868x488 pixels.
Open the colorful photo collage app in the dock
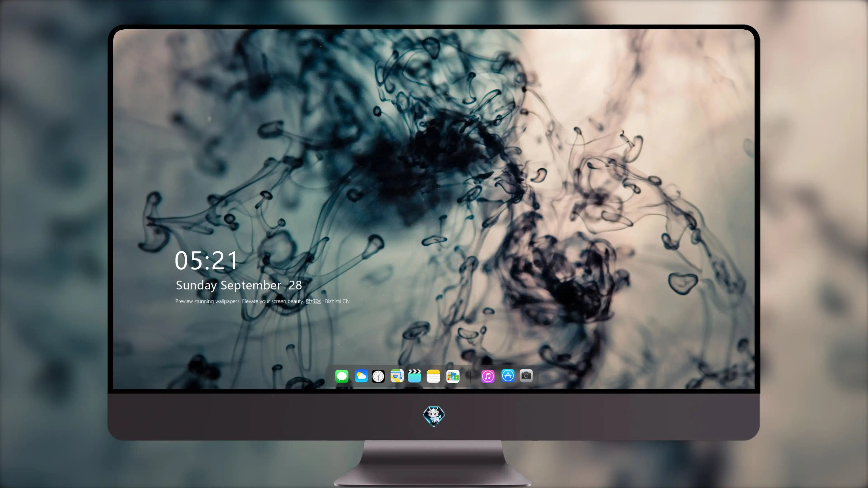pyautogui.click(x=453, y=376)
